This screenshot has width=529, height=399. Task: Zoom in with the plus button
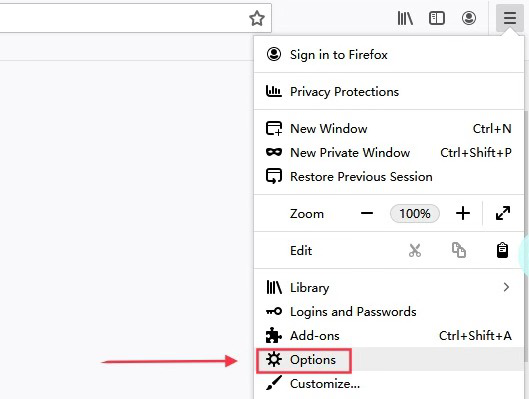tap(463, 213)
